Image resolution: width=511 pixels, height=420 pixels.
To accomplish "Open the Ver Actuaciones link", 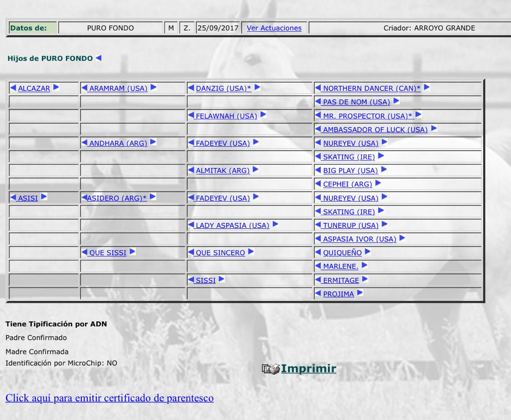I will (x=274, y=28).
